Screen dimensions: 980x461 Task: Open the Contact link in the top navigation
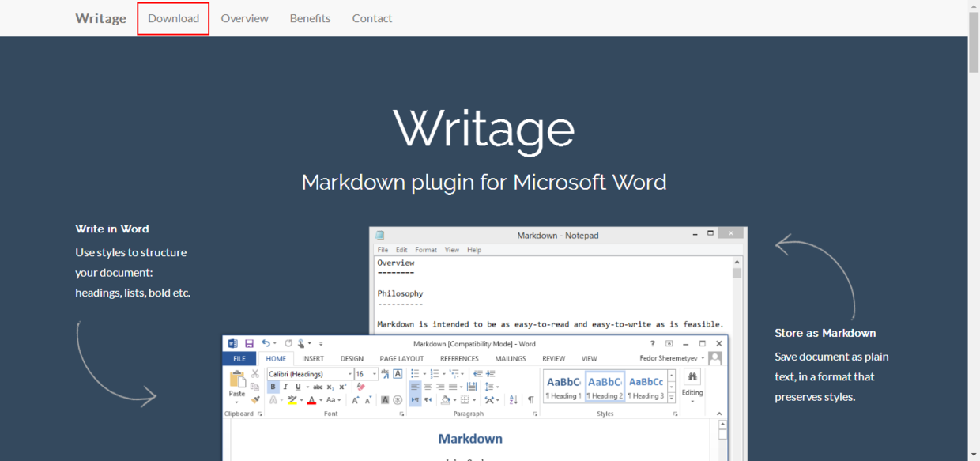click(372, 18)
